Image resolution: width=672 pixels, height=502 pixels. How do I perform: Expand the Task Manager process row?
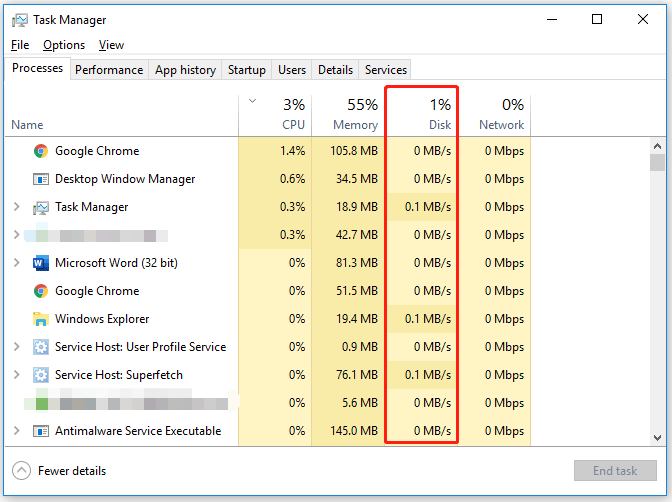17,207
